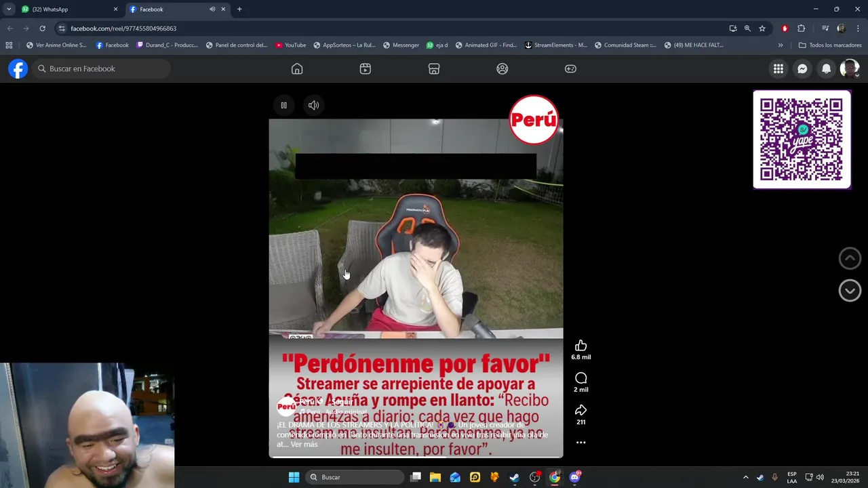Open the Facebook menu grid icon
This screenshot has width=868, height=488.
(778, 68)
